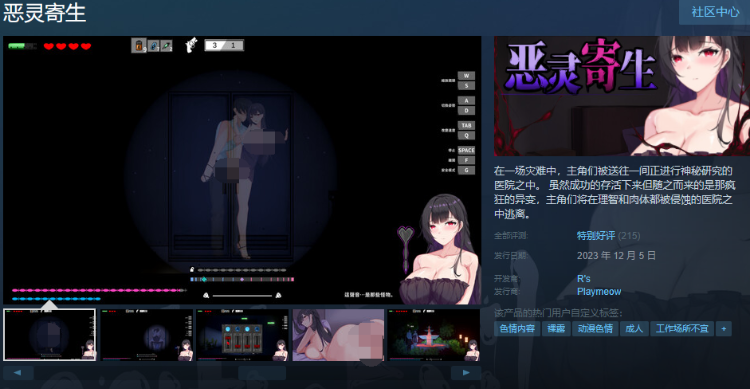Click the page title 恶灵寄生
Screen dimensions: 750x389
click(44, 13)
